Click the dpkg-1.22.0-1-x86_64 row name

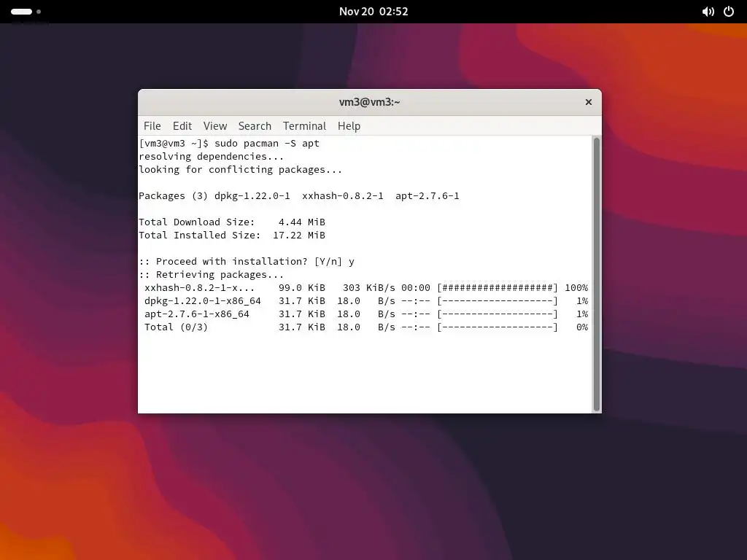[203, 301]
